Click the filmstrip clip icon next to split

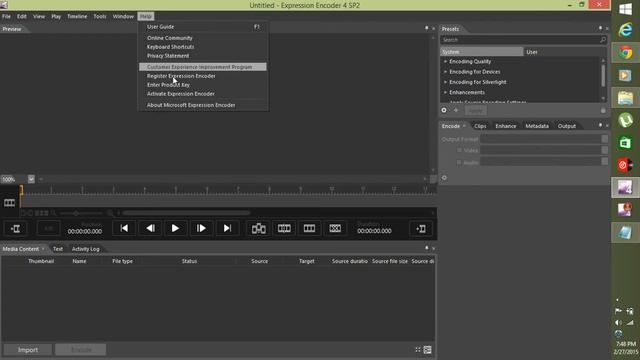(x=309, y=229)
